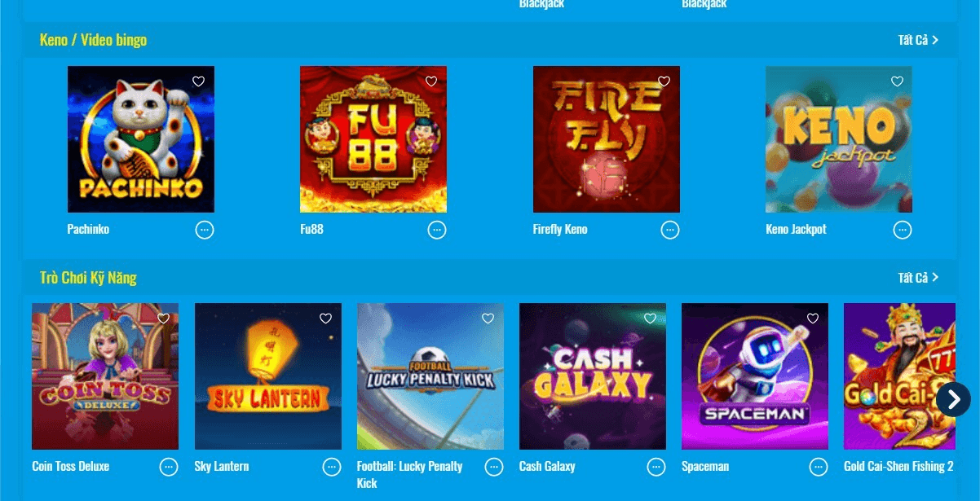Open more options for Fu88
This screenshot has height=501, width=980.
click(x=437, y=230)
